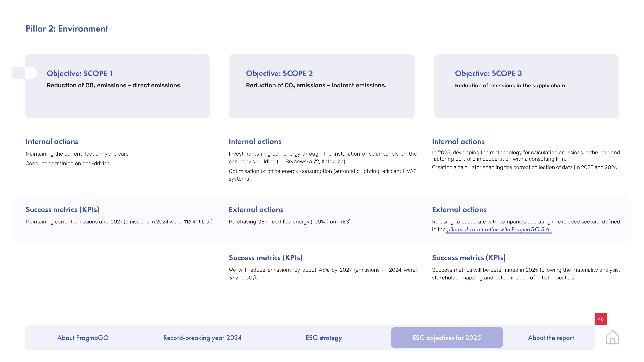Click the page number 48 badge
Image resolution: width=644 pixels, height=362 pixels.
(x=601, y=319)
